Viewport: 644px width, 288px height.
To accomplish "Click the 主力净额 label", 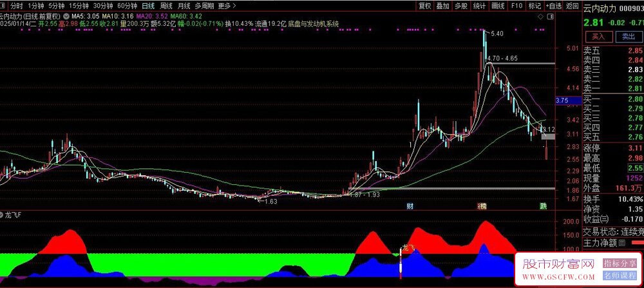I will click(x=600, y=243).
